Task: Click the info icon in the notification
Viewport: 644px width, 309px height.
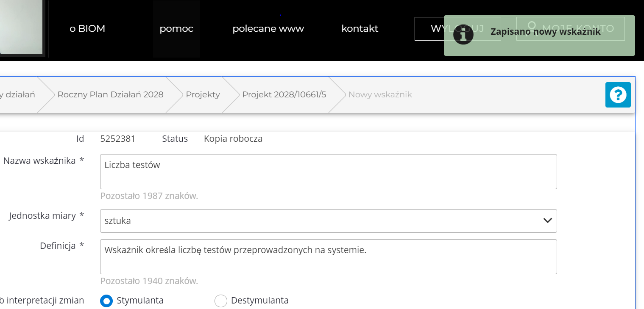Action: pyautogui.click(x=463, y=34)
